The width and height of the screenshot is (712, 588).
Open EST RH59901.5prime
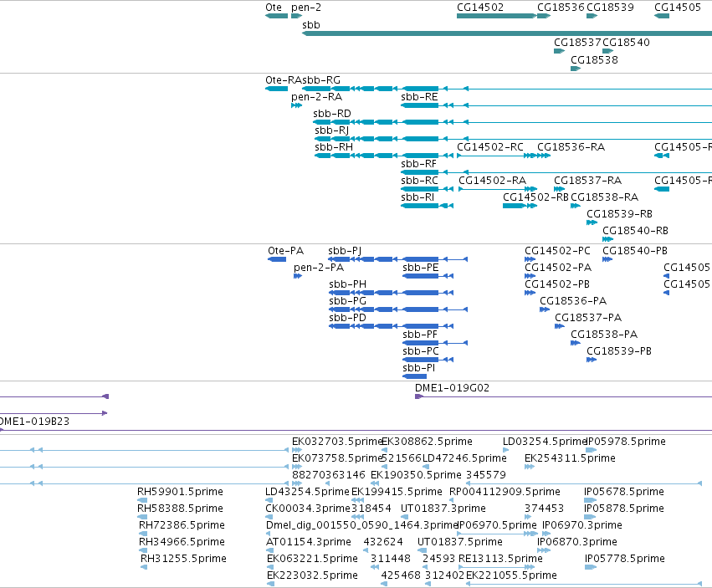click(142, 500)
